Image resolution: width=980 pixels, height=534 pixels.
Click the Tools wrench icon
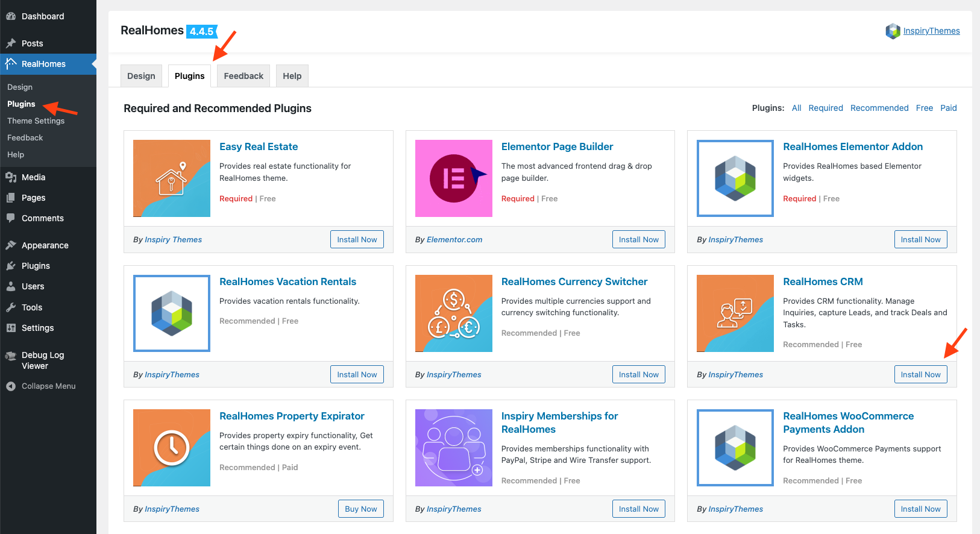[x=11, y=307]
